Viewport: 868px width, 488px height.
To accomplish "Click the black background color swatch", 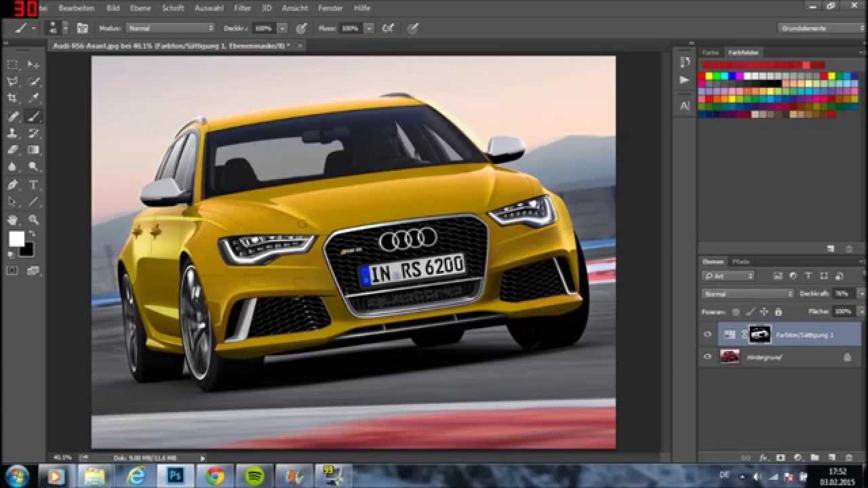I will click(x=26, y=249).
